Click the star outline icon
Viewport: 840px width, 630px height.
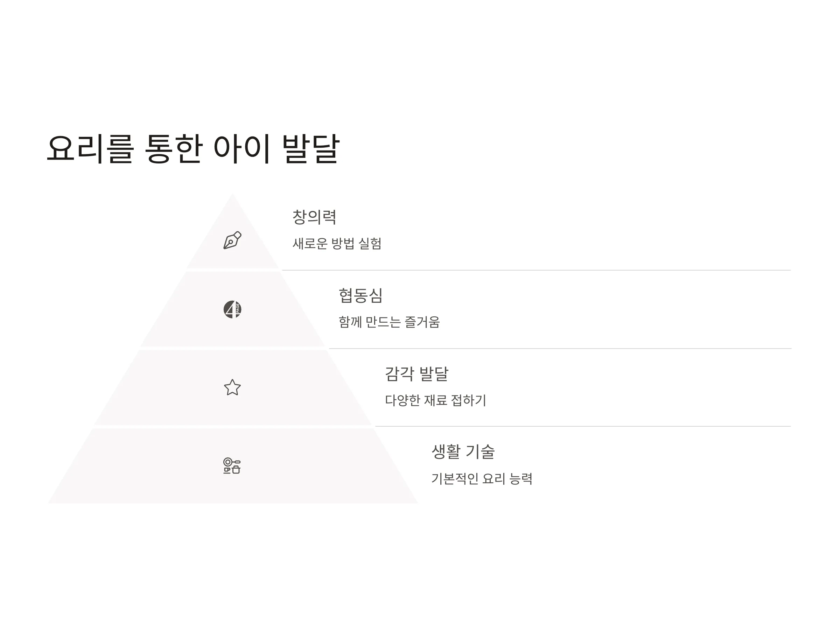point(232,387)
